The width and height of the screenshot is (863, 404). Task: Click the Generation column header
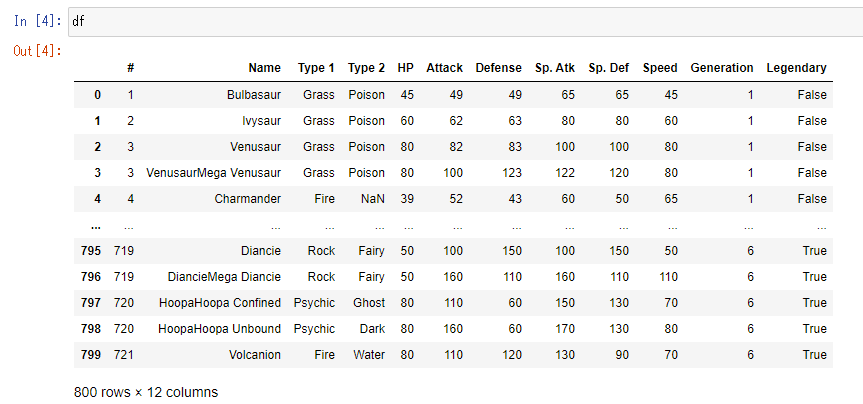pos(721,68)
